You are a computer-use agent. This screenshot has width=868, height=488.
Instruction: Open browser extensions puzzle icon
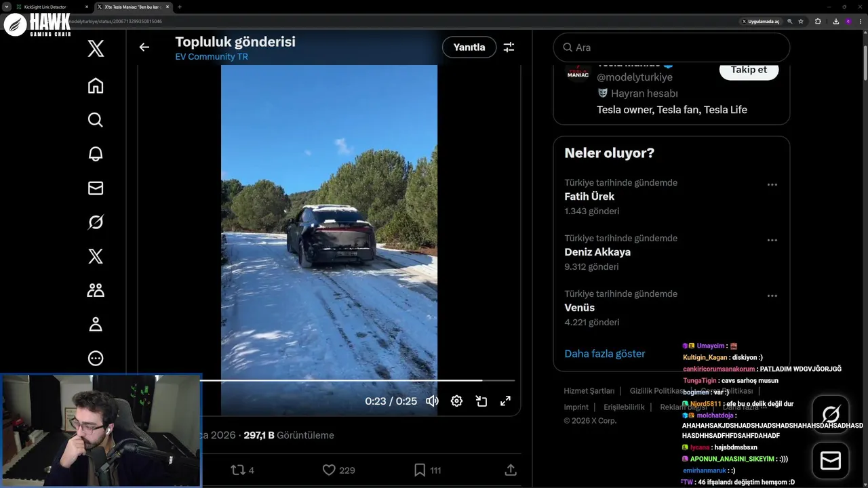click(x=818, y=21)
